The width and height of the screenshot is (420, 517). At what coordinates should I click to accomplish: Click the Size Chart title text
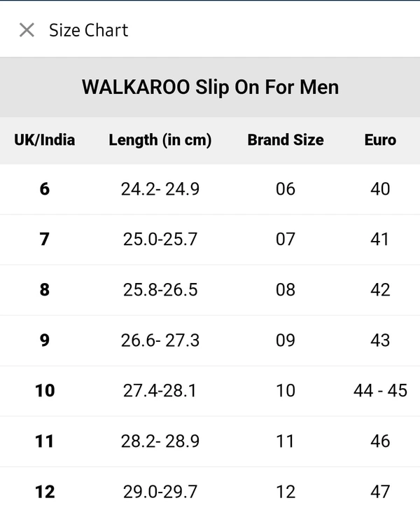[88, 30]
